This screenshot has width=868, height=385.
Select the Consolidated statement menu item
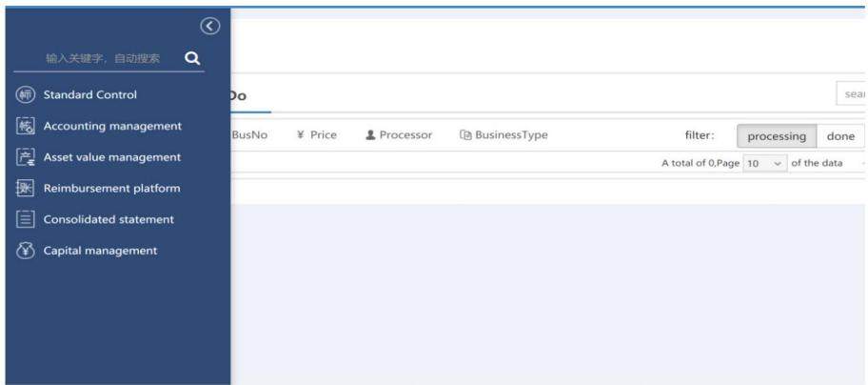pos(108,219)
